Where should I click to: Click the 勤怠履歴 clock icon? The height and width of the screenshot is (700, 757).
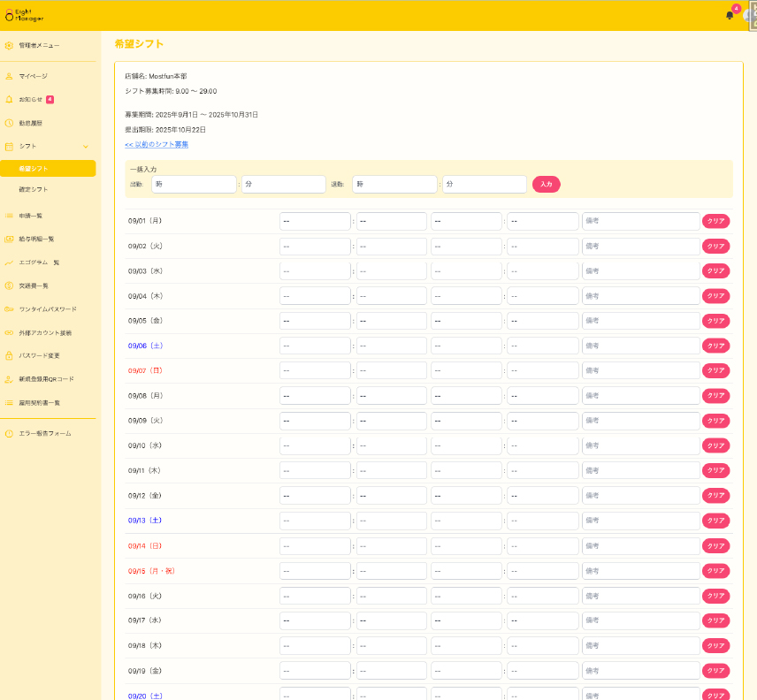tap(9, 123)
